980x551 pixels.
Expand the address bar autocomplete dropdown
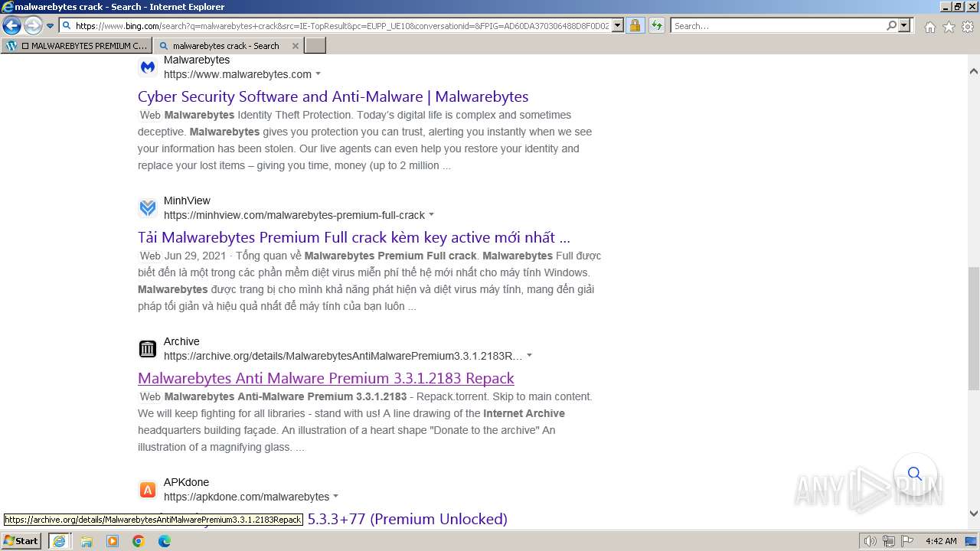point(617,26)
